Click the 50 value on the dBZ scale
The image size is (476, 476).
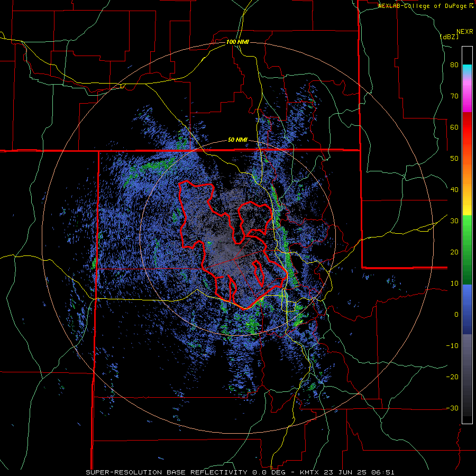point(454,159)
